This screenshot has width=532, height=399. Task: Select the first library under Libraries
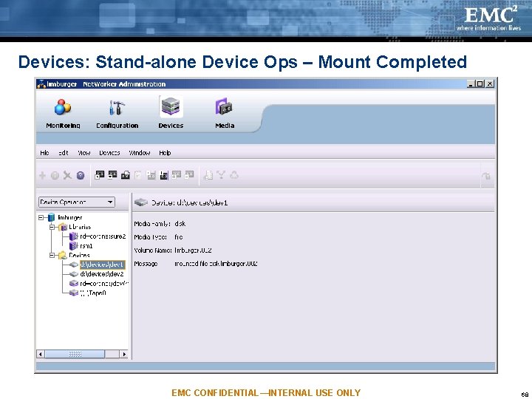point(103,236)
